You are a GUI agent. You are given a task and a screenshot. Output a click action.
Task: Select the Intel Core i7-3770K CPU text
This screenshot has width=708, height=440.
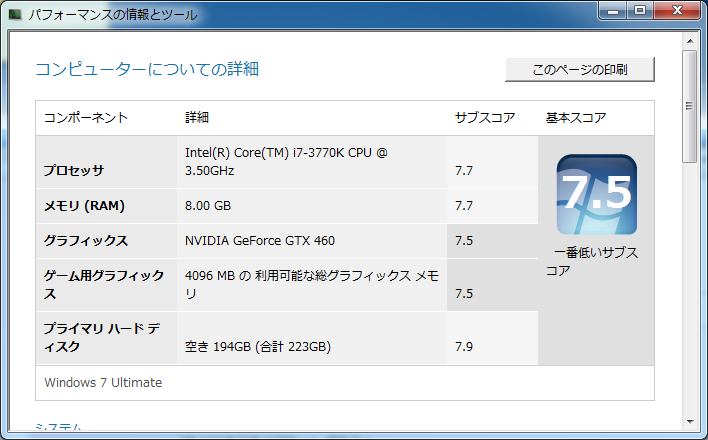click(286, 162)
